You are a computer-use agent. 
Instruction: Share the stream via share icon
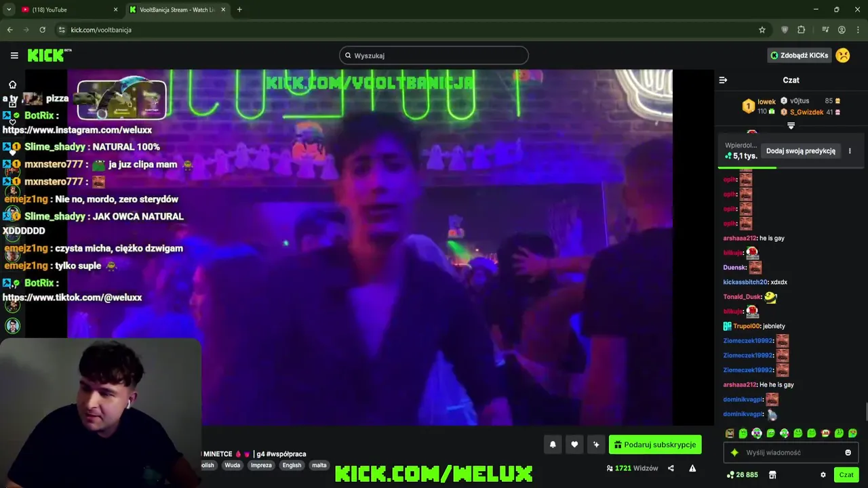click(x=671, y=468)
